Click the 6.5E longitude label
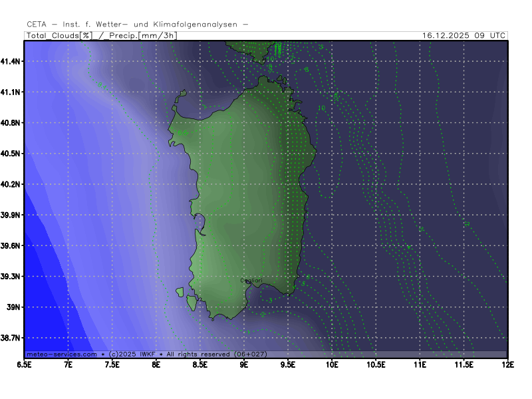 pos(25,365)
